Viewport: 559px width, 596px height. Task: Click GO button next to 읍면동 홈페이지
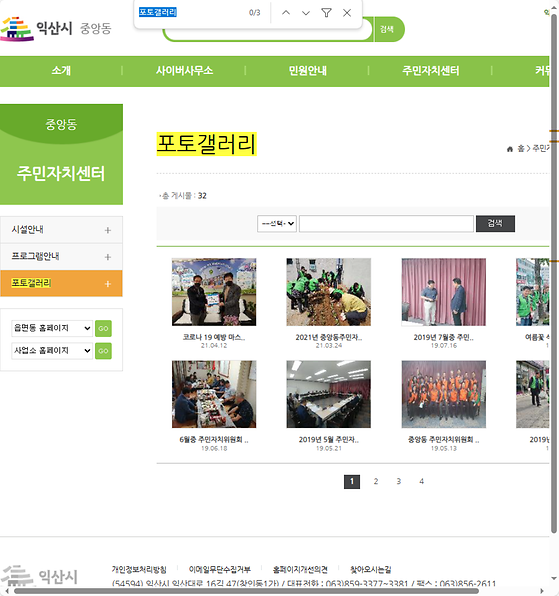tap(103, 328)
